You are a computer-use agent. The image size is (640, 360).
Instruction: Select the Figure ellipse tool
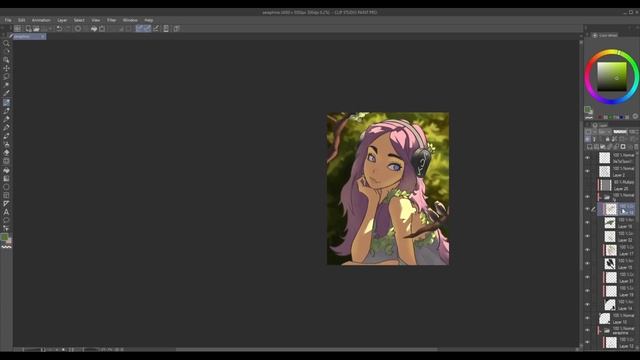(x=6, y=187)
